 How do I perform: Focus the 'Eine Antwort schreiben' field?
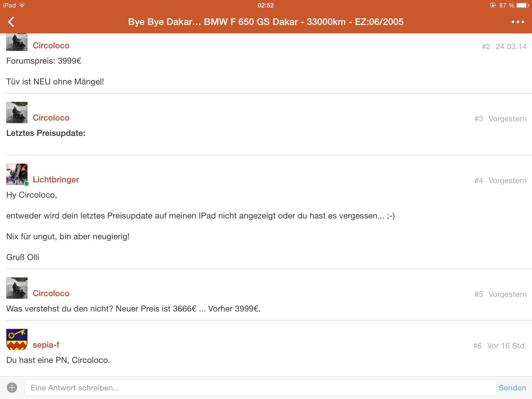(260, 388)
